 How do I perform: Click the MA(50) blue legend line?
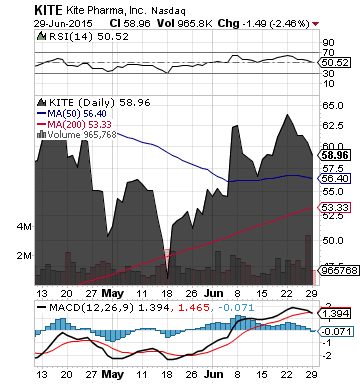point(41,113)
